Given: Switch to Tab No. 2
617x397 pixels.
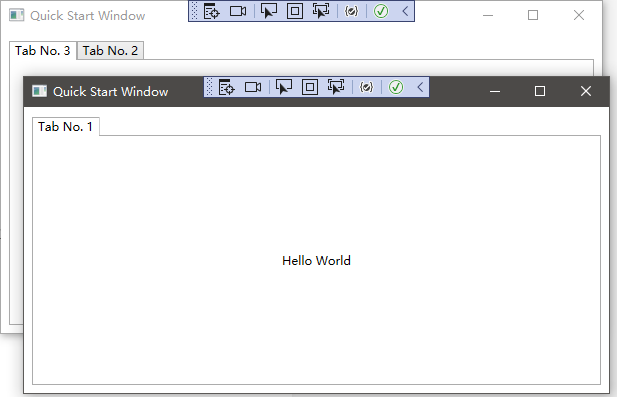Looking at the screenshot, I should (110, 51).
